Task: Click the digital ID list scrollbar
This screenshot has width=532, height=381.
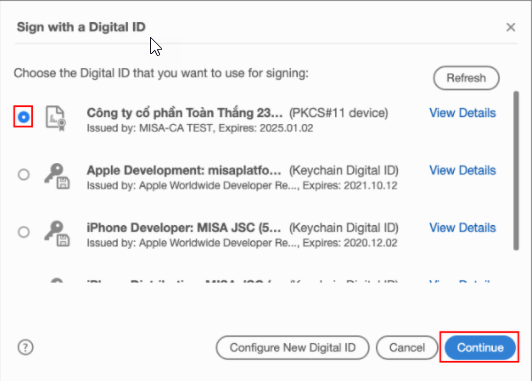Action: (x=516, y=171)
